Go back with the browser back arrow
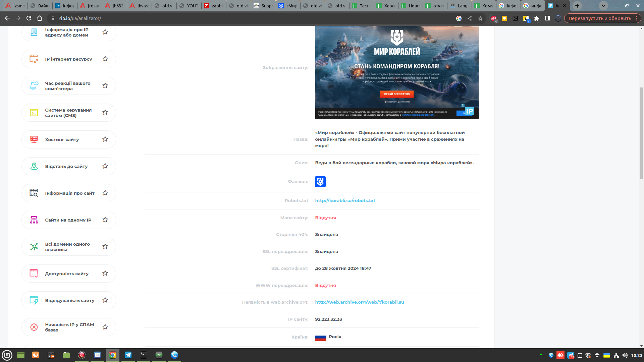Screen dimensions: 644x362 pyautogui.click(x=7, y=18)
